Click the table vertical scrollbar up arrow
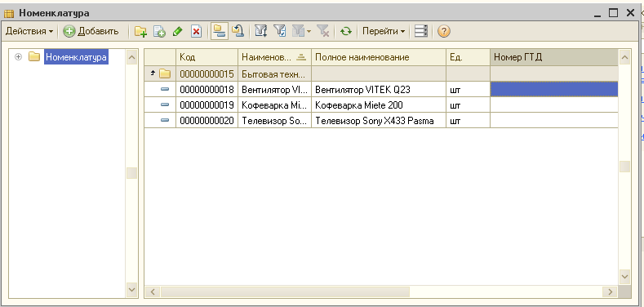644x307 pixels. [x=624, y=57]
